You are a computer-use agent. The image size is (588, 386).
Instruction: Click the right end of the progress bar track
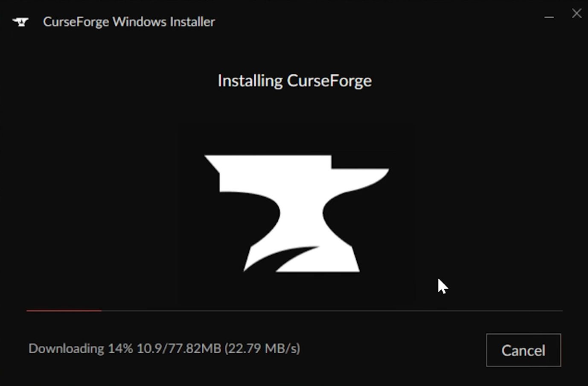(560, 311)
